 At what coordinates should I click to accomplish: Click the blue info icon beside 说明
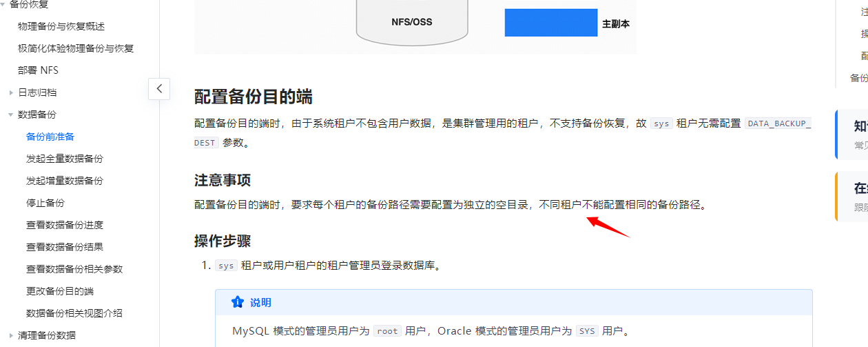click(x=238, y=302)
